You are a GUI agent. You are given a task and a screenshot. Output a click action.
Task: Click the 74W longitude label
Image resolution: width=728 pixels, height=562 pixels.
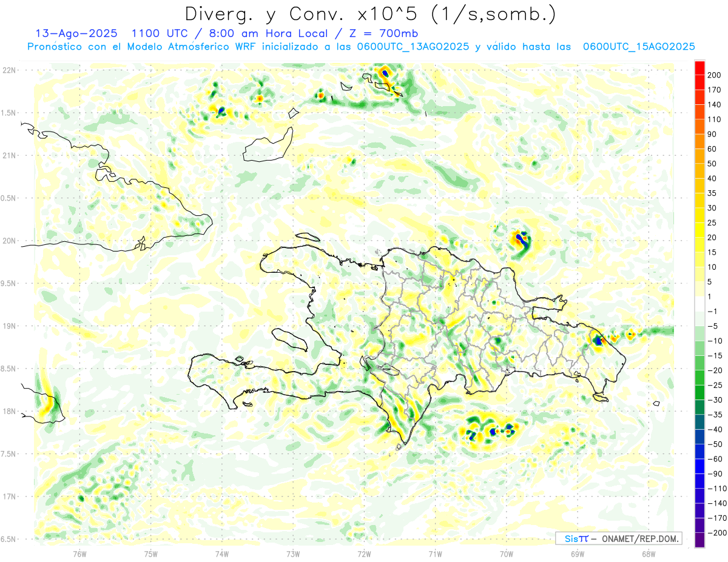(x=221, y=554)
